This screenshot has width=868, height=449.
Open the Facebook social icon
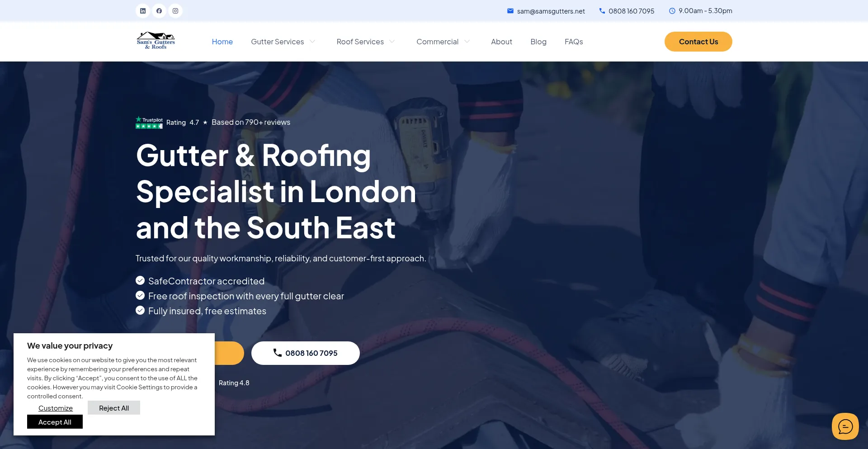click(x=159, y=11)
